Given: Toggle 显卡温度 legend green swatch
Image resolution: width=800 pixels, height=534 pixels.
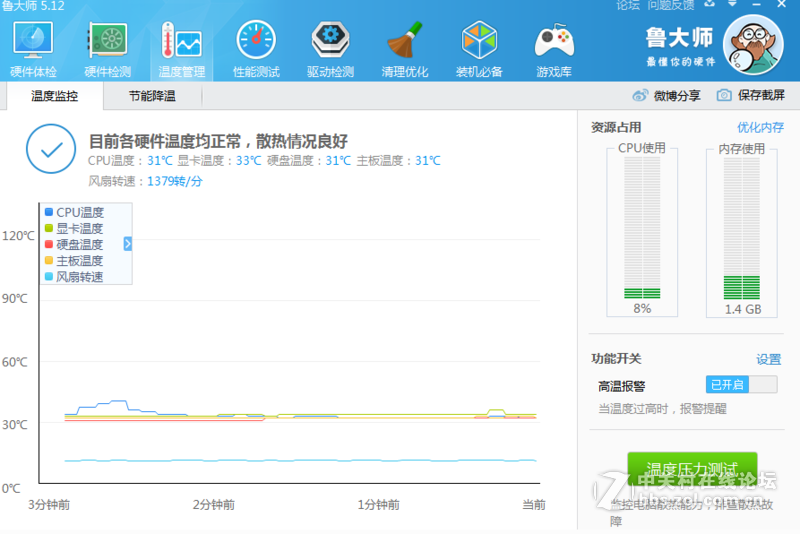Looking at the screenshot, I should (49, 228).
